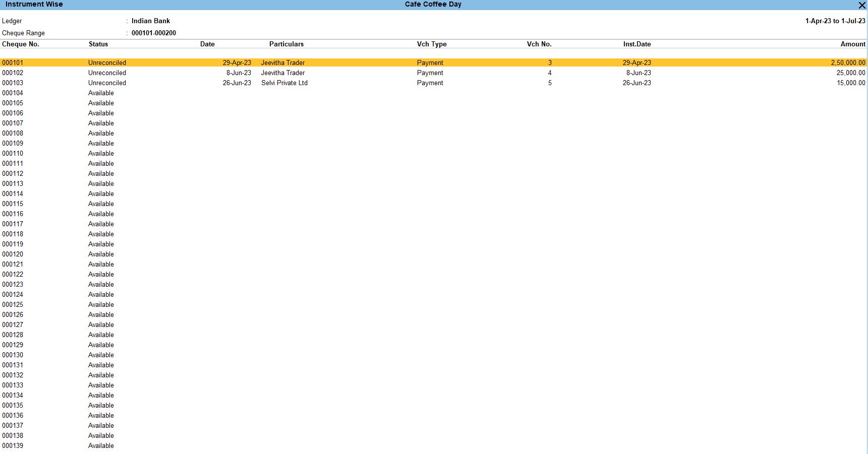Select cheque number 000116
This screenshot has height=454, width=868.
[13, 214]
